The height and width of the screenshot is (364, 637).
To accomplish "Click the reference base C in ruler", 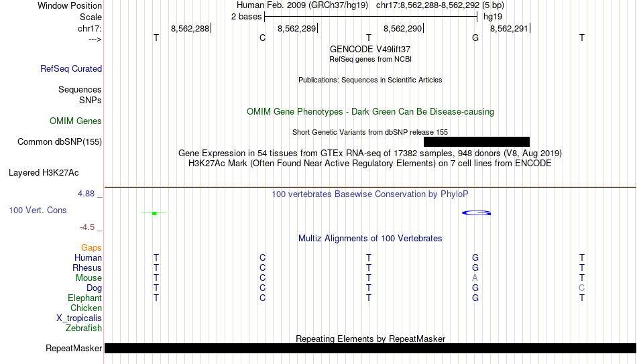I will click(x=262, y=38).
